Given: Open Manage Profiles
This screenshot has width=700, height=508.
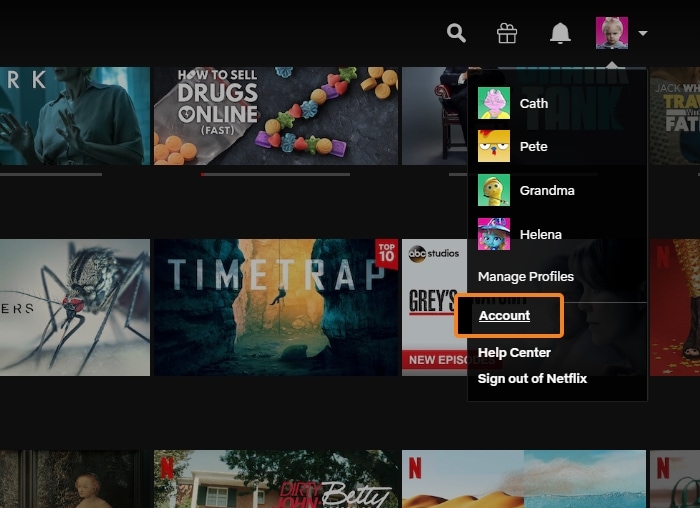Looking at the screenshot, I should 526,277.
